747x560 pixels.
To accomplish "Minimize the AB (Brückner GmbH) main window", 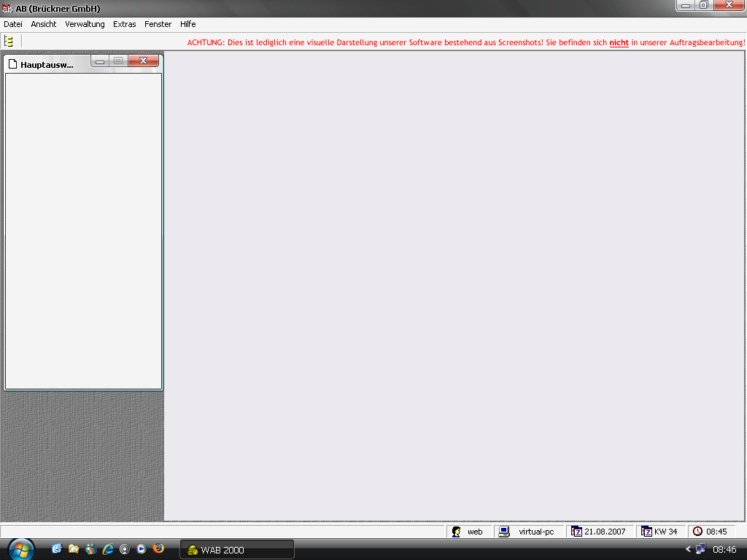I will (686, 5).
